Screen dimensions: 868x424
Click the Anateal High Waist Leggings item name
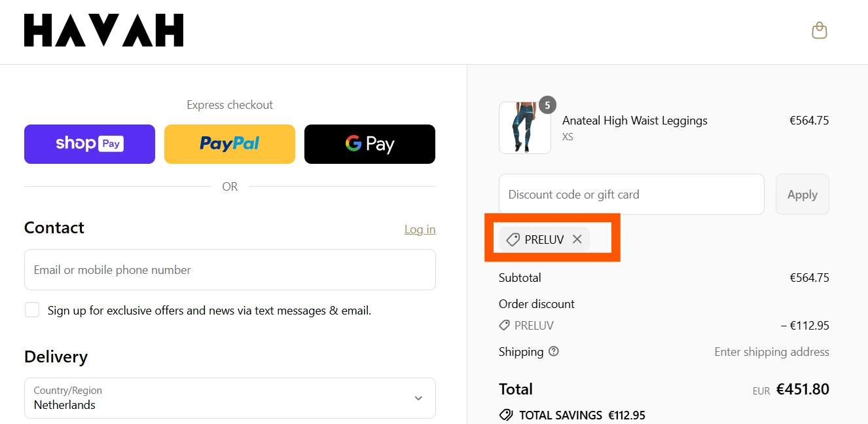[x=635, y=121]
